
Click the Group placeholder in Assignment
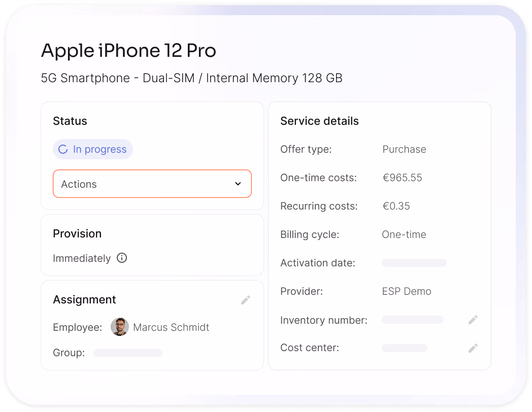point(127,353)
